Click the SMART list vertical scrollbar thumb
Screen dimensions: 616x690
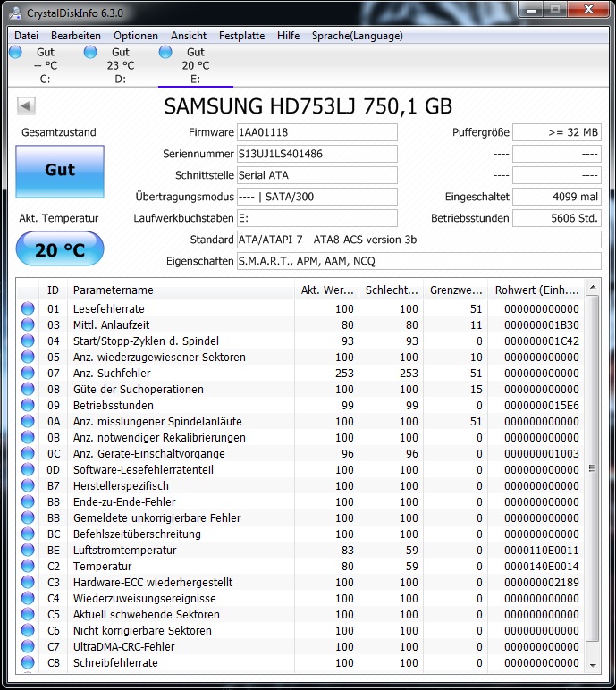tap(593, 468)
